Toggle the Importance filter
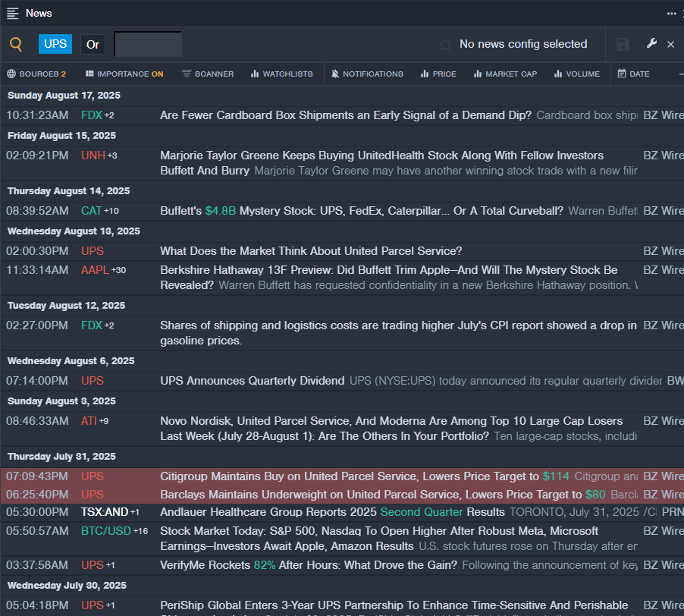Screen dimensions: 684x616 pyautogui.click(x=124, y=74)
